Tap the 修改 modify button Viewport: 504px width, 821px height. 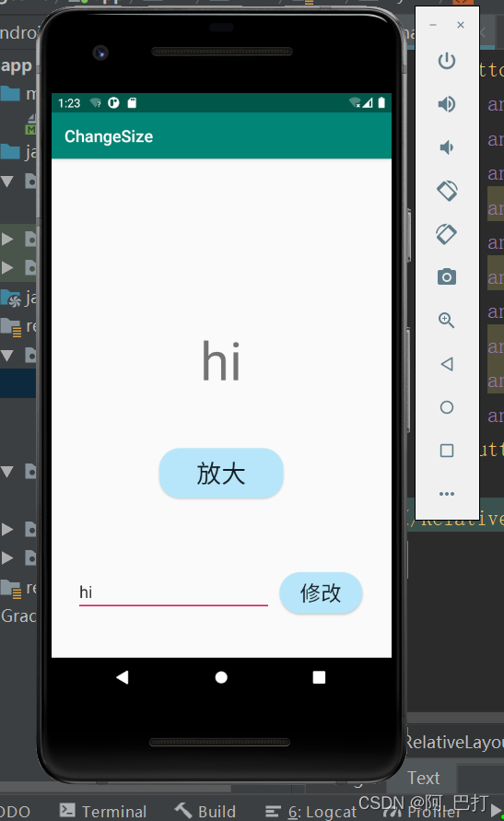pos(321,592)
